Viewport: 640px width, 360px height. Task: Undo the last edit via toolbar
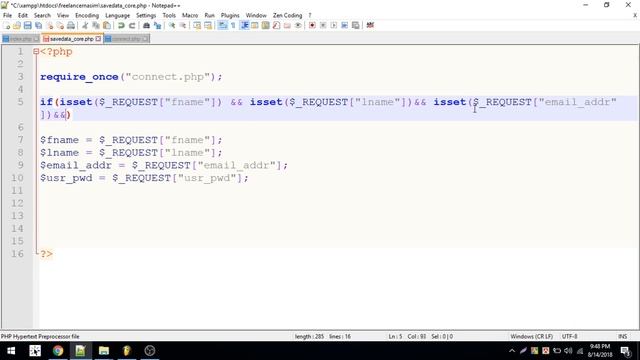[x=121, y=25]
